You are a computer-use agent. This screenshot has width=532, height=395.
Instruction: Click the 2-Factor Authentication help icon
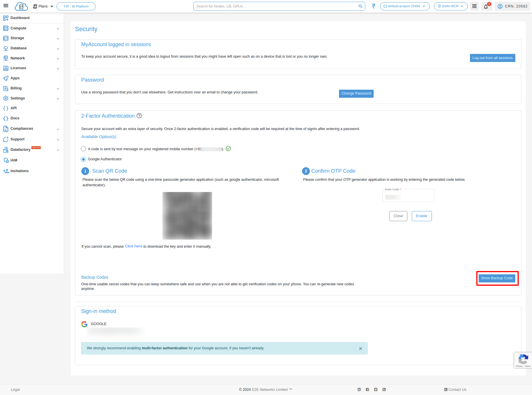pos(139,116)
